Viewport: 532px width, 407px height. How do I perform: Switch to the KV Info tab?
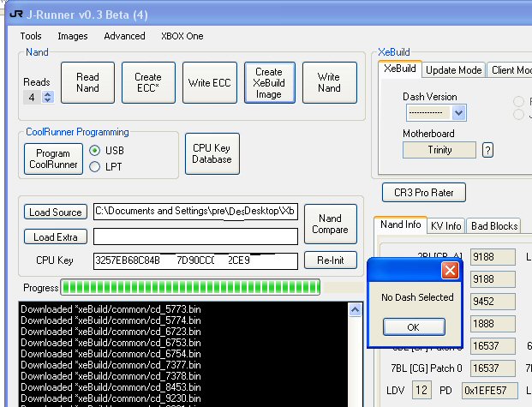(x=445, y=225)
